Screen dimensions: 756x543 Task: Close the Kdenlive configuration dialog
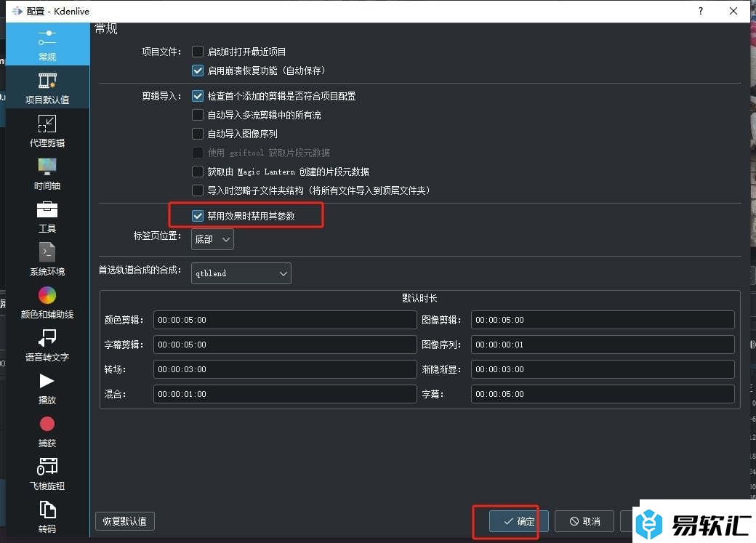tap(733, 11)
